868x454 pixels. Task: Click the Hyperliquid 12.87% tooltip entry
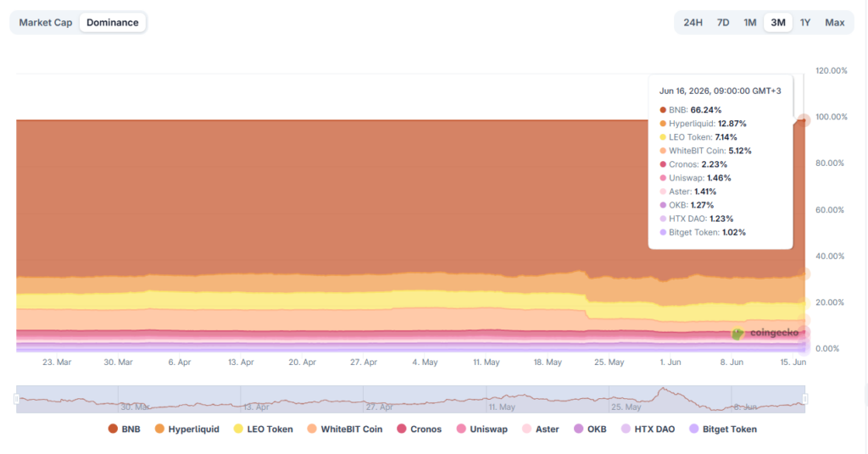coord(703,124)
